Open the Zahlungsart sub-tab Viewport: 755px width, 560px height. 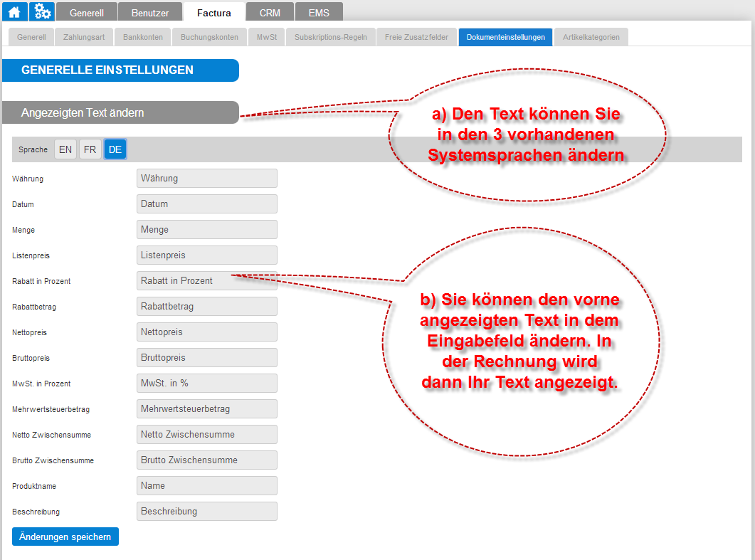pos(84,37)
